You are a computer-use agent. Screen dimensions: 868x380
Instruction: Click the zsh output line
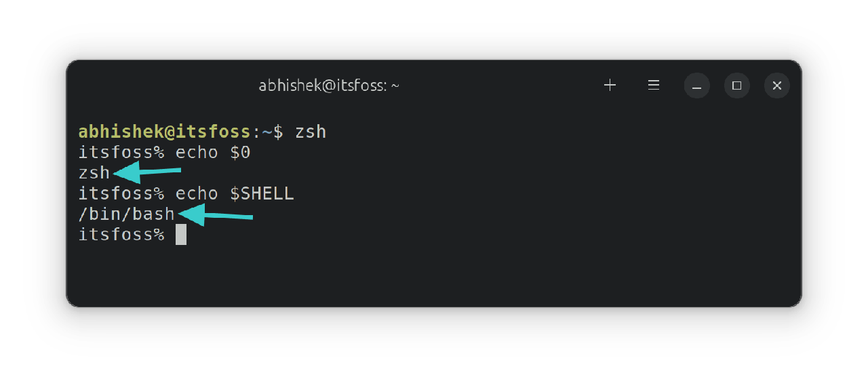(x=94, y=174)
